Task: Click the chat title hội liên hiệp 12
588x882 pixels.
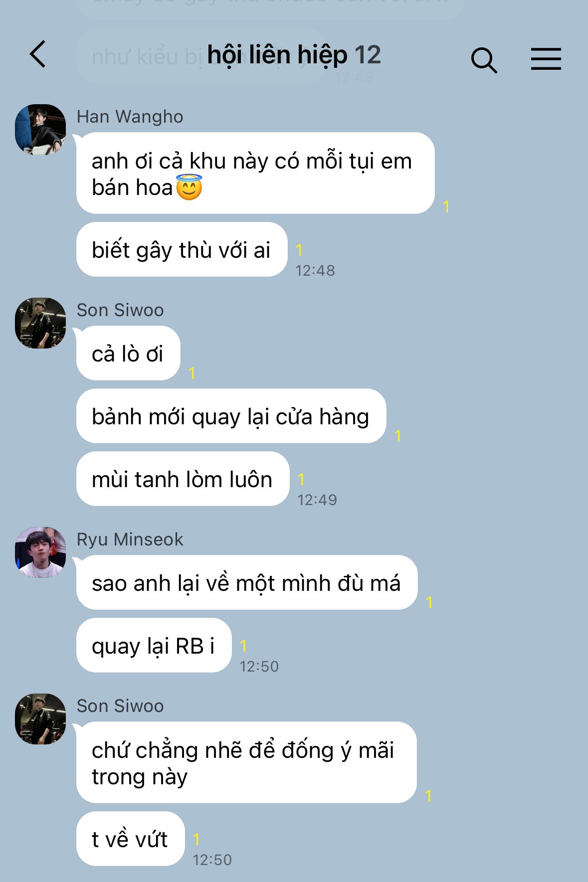Action: 294,55
